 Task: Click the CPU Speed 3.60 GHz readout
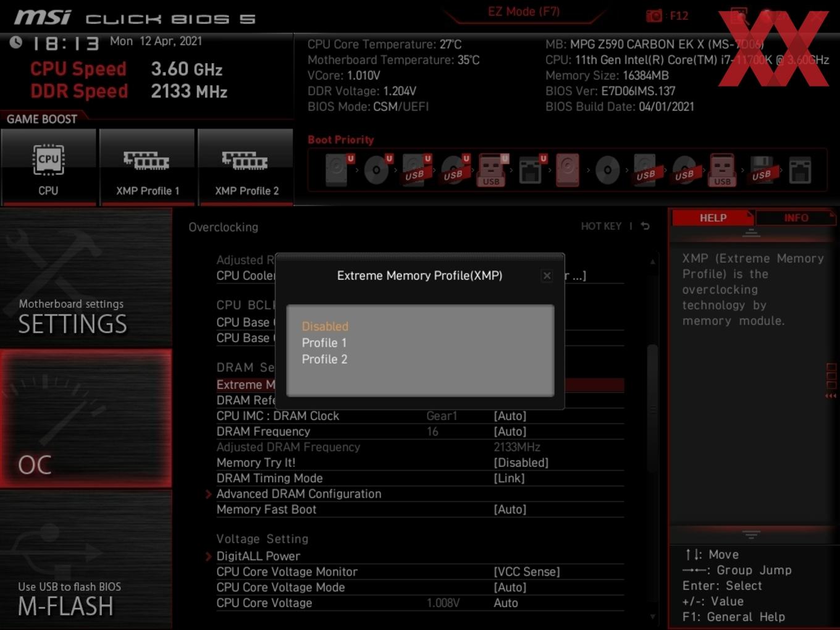[127, 69]
